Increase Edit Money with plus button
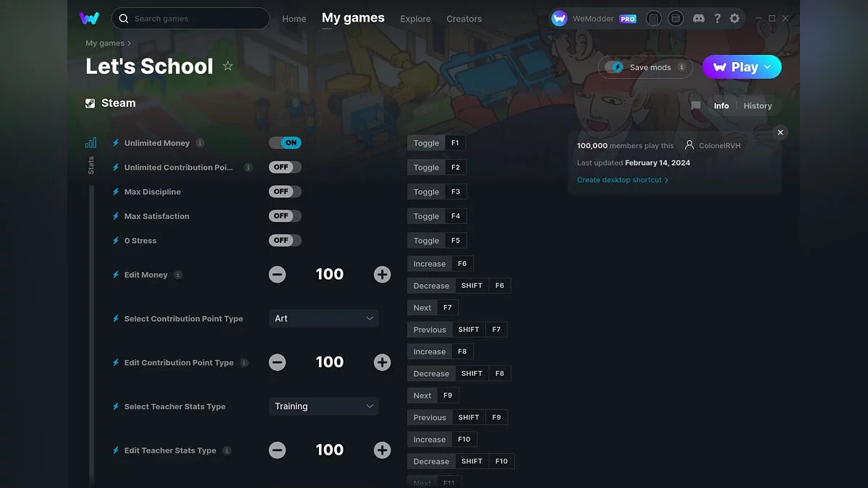The height and width of the screenshot is (488, 868). pos(382,275)
